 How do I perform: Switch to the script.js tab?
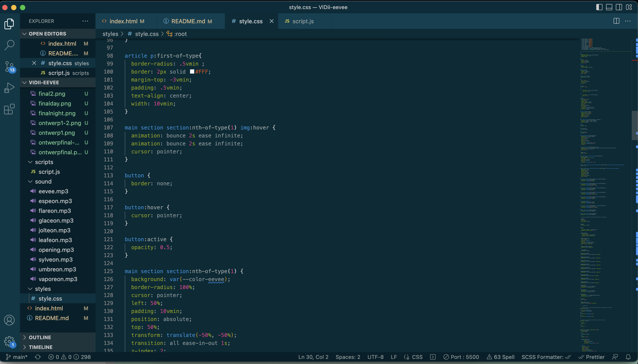(303, 21)
